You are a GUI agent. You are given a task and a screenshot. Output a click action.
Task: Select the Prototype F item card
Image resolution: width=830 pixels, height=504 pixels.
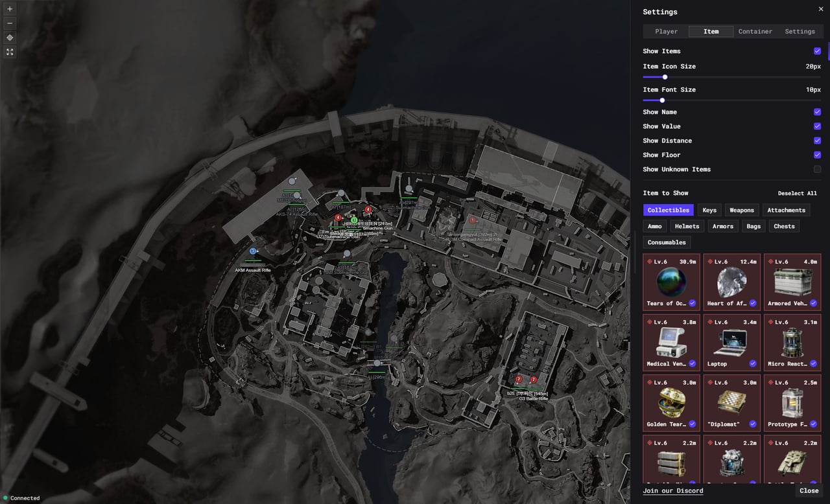[x=792, y=403]
